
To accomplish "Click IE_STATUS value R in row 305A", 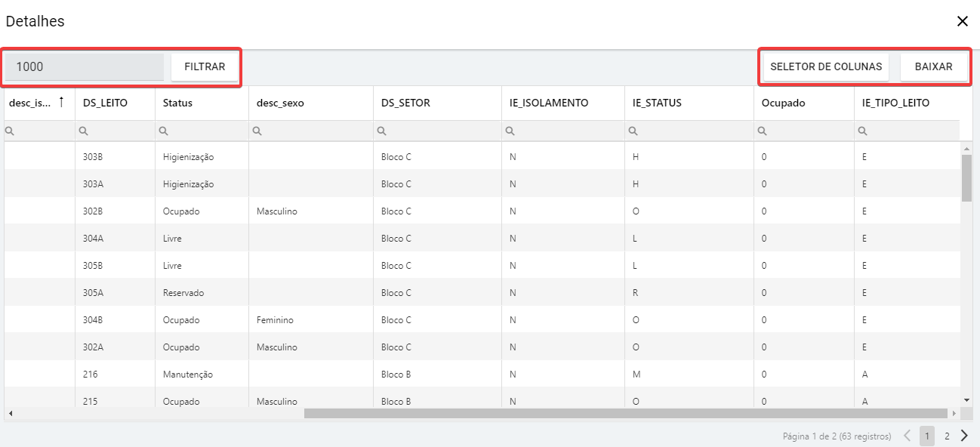I will pos(636,293).
